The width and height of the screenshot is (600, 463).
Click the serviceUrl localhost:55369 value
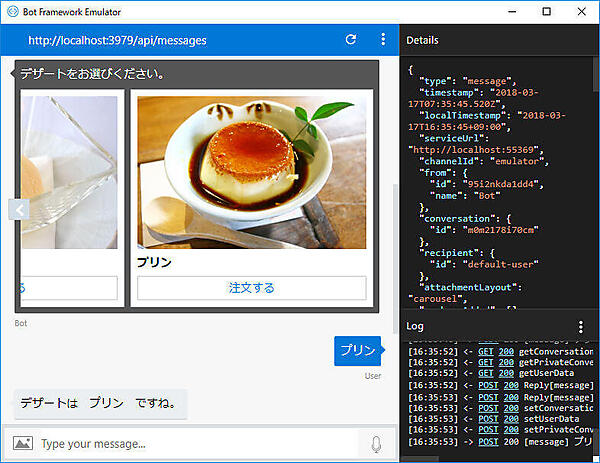476,150
